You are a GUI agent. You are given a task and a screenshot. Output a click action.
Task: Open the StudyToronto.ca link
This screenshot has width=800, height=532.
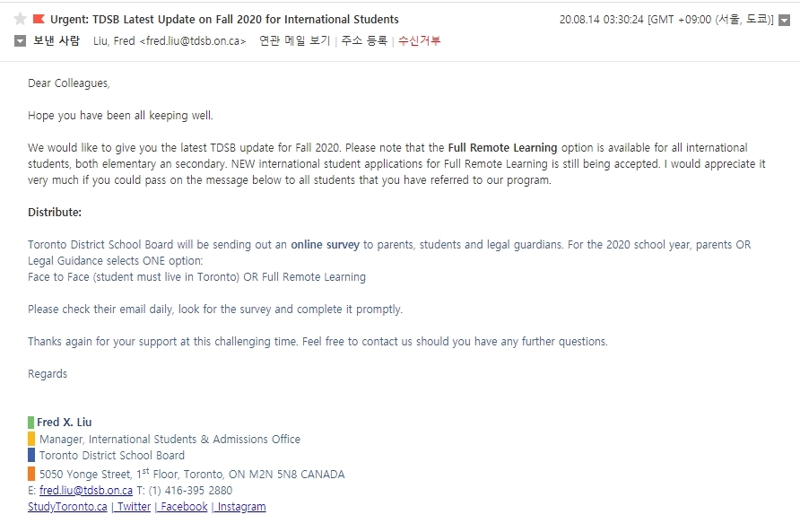click(67, 507)
